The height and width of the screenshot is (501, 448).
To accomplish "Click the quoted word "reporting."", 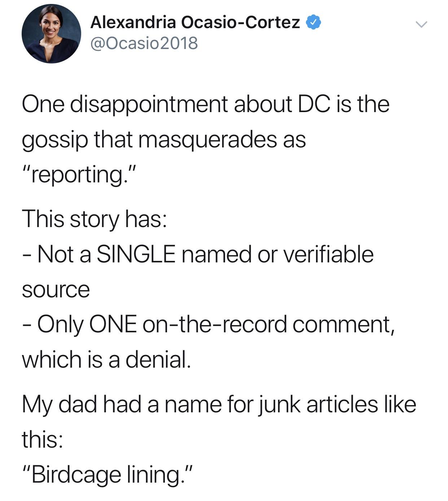I will coord(79,174).
